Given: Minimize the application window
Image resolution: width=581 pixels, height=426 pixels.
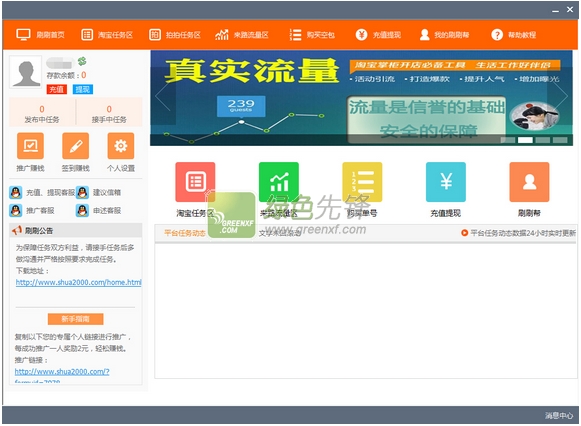Looking at the screenshot, I should point(555,11).
